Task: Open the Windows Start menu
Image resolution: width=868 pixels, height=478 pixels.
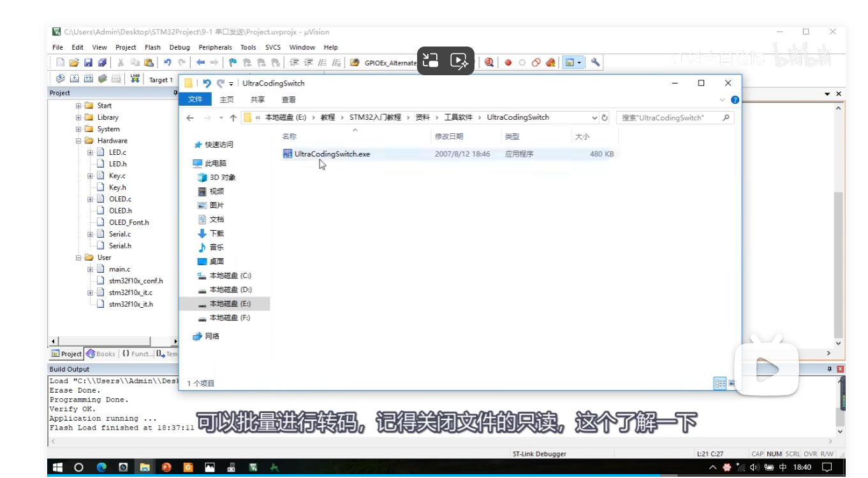Action: 58,467
